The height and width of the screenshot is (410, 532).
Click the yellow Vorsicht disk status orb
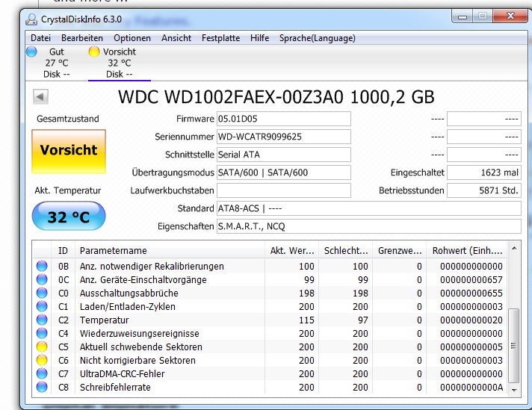click(x=94, y=52)
